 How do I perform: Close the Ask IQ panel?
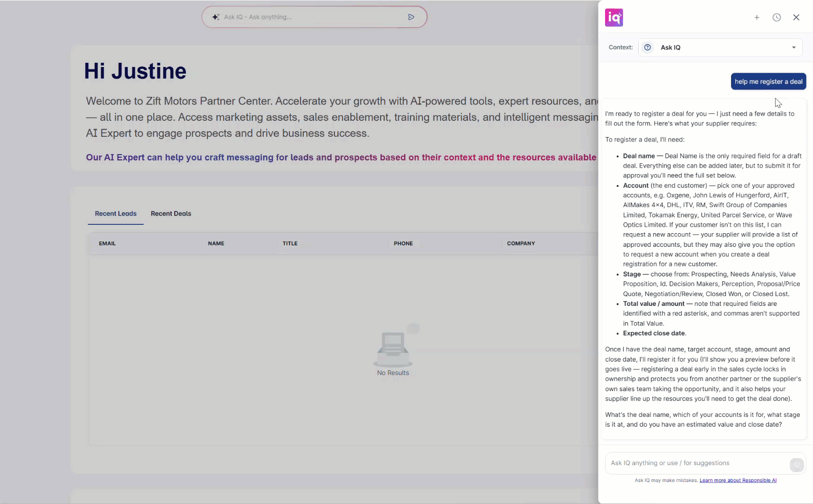coord(796,17)
